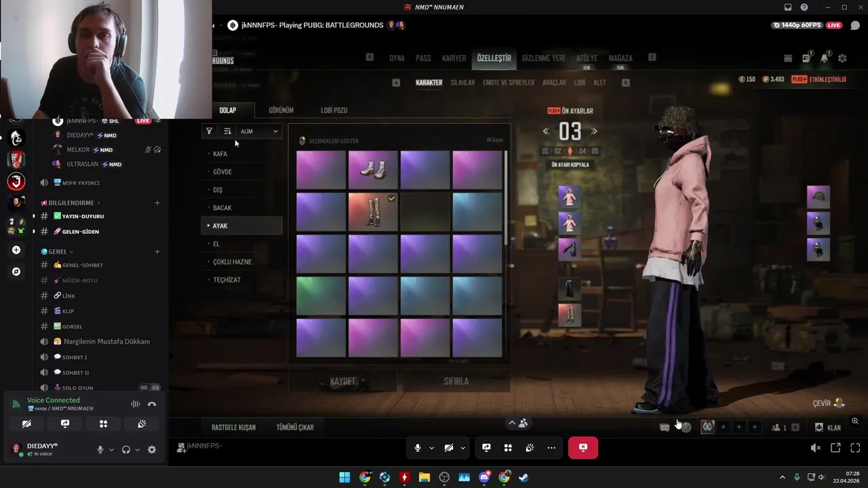Mute microphone next to DIEDAYY
The width and height of the screenshot is (868, 488).
(x=100, y=449)
